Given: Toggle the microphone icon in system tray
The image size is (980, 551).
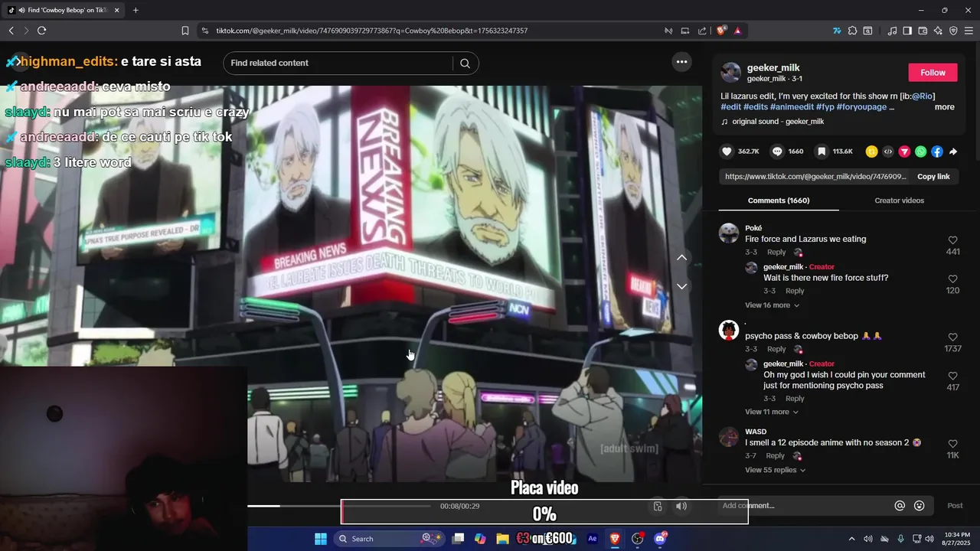Looking at the screenshot, I should tap(900, 539).
